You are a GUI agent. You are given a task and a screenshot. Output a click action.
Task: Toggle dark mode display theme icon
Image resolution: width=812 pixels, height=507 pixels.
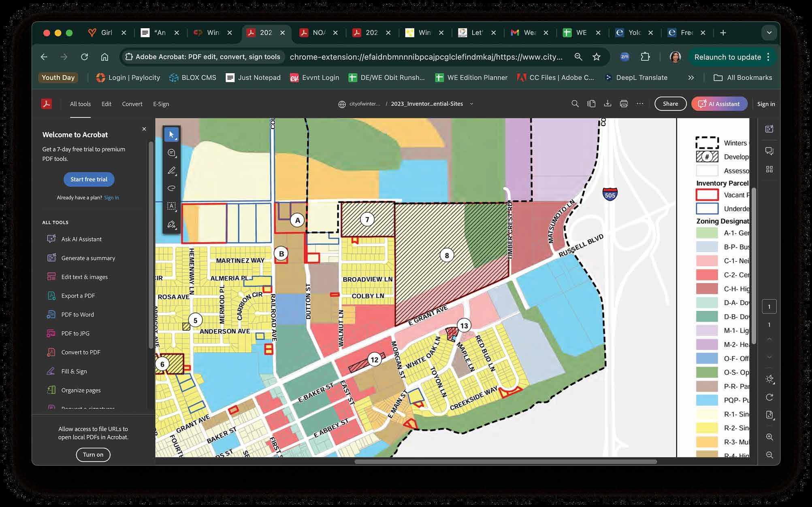tap(769, 379)
